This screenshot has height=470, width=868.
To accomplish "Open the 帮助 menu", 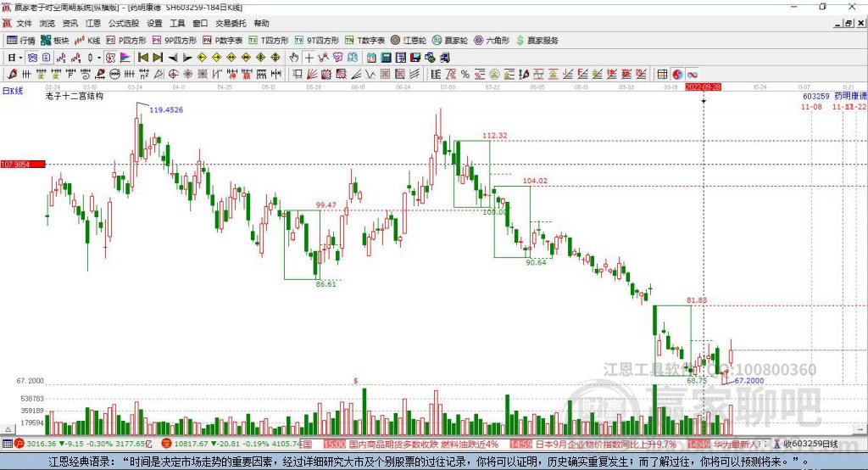I will pyautogui.click(x=261, y=23).
